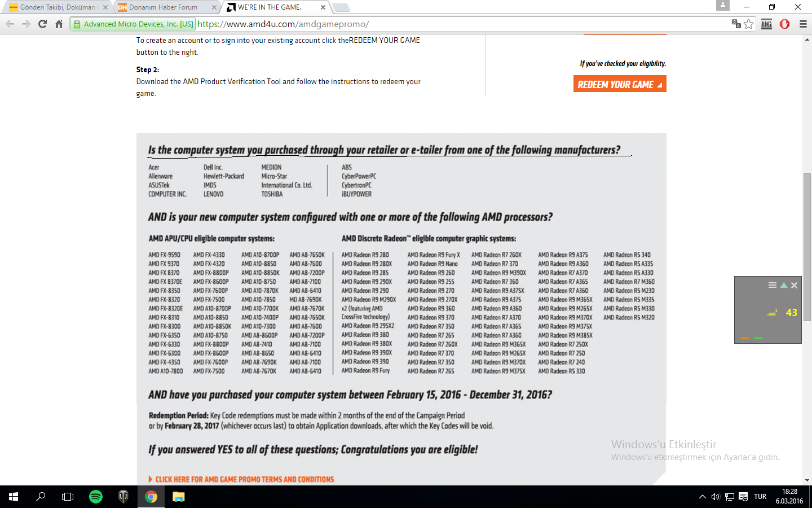The image size is (812, 508).
Task: Click the scrollbar's up arrow
Action: [807, 39]
